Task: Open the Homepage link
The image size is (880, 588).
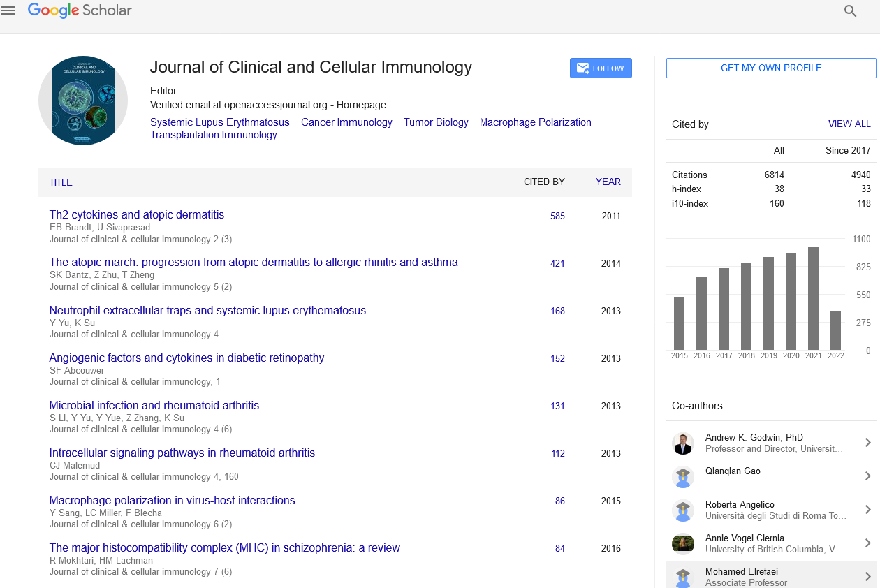Action: click(361, 105)
